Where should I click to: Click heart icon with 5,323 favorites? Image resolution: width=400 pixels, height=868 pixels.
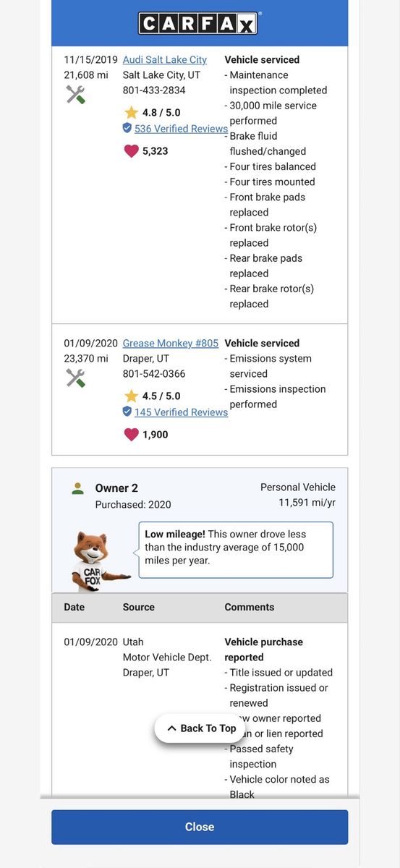coord(131,151)
